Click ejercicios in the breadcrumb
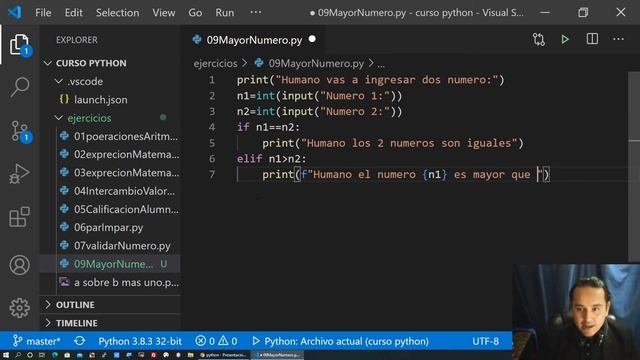The width and height of the screenshot is (640, 360). [215, 64]
